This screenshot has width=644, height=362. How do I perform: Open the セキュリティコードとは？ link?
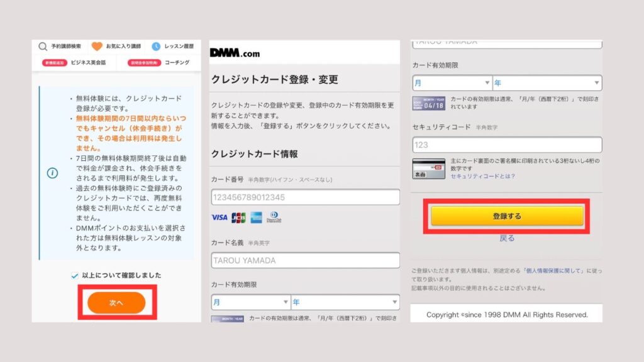click(x=482, y=176)
